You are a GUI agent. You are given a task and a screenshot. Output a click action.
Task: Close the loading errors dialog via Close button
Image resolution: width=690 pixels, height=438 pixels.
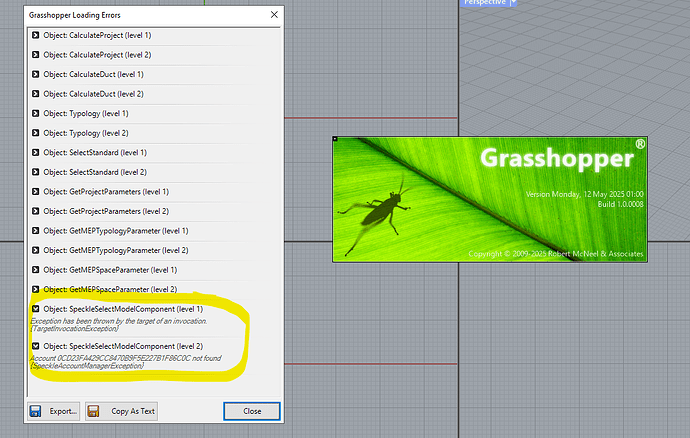tap(252, 411)
